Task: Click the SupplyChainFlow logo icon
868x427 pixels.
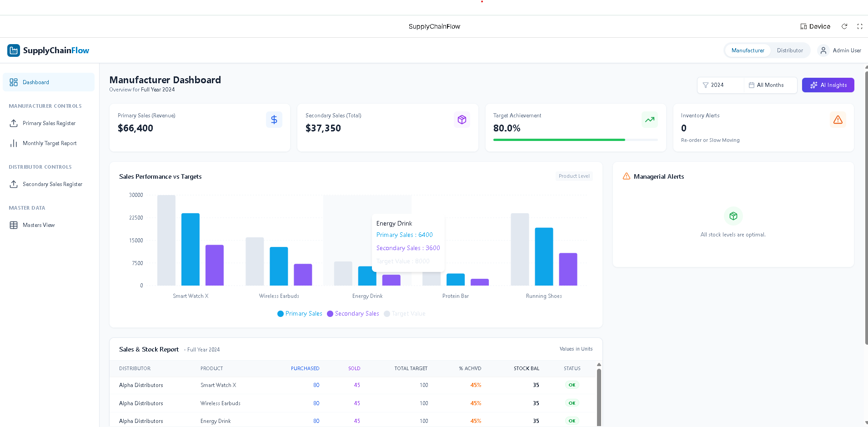Action: point(14,50)
